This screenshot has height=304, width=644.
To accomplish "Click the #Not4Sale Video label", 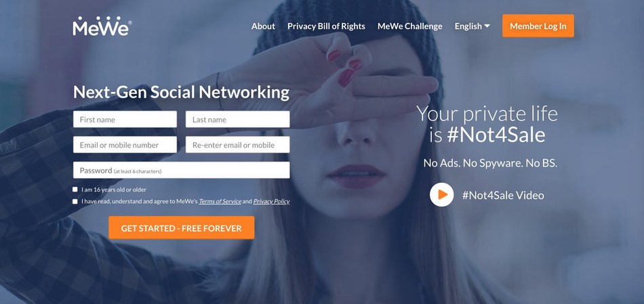I will coord(503,195).
